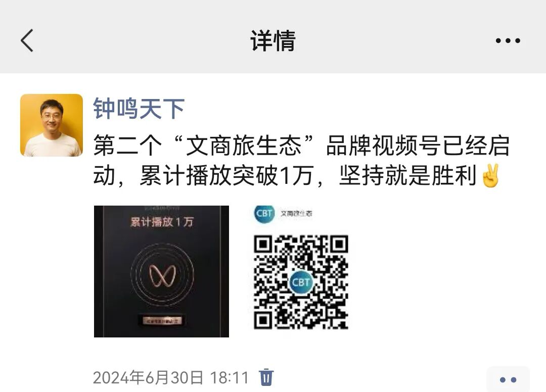Open the three-dot more options menu
The image size is (546, 392).
[508, 41]
